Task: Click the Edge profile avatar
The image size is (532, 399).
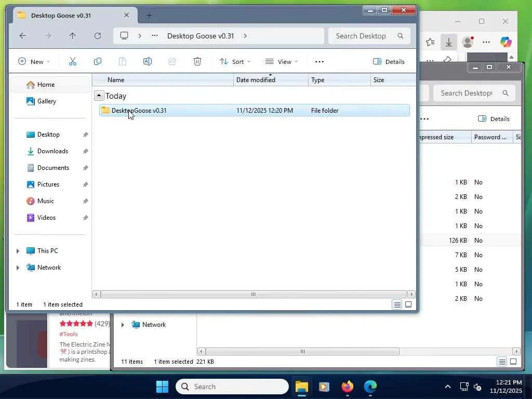Action: (468, 42)
